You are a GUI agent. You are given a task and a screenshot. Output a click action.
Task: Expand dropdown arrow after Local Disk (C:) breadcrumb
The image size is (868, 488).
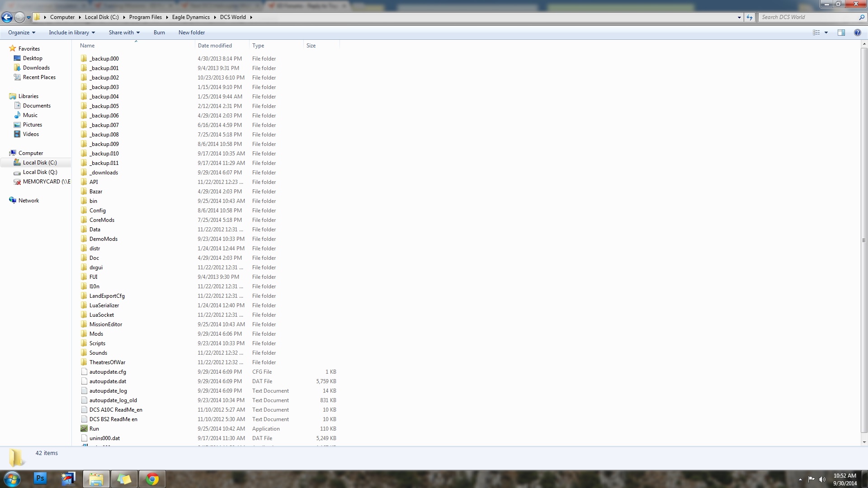point(123,17)
